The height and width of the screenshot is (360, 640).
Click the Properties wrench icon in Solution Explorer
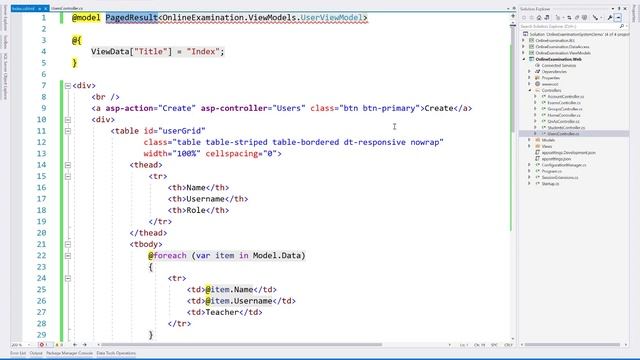610,18
